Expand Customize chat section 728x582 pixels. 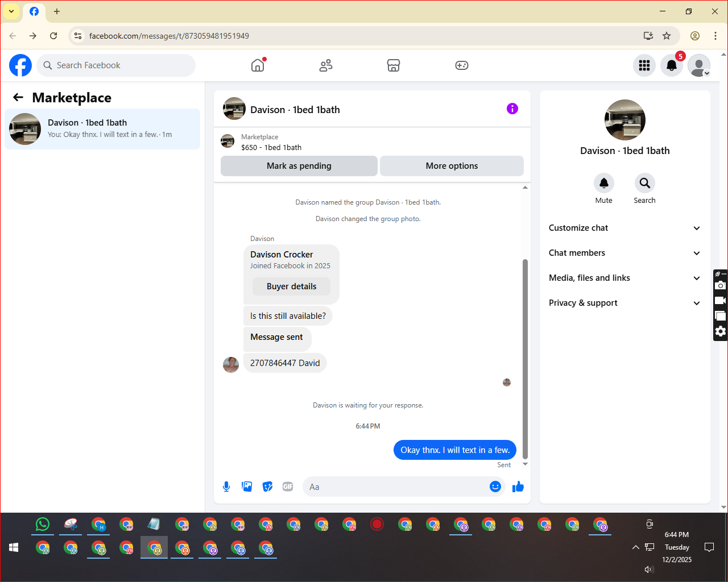coord(625,228)
